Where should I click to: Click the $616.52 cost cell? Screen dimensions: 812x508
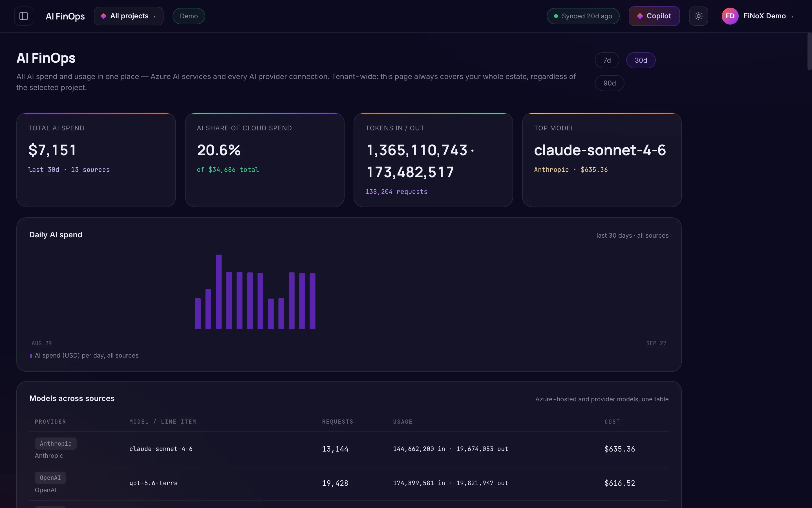coord(619,483)
